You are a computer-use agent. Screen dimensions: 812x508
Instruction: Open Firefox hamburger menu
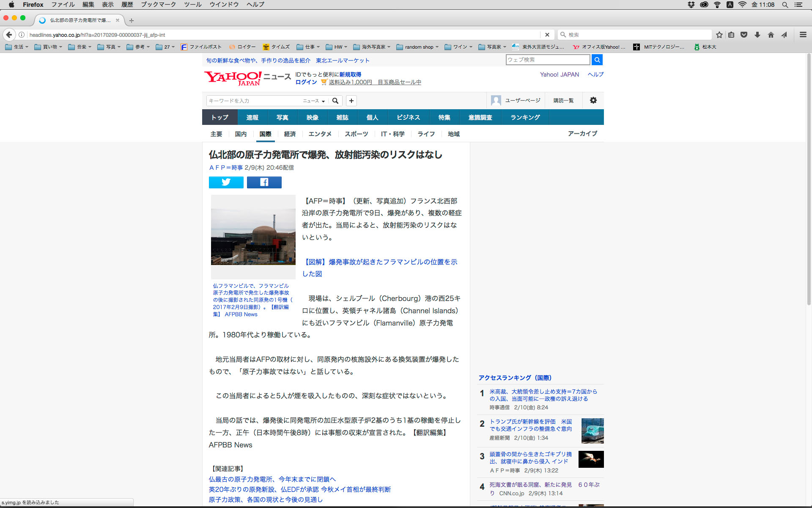pyautogui.click(x=803, y=35)
